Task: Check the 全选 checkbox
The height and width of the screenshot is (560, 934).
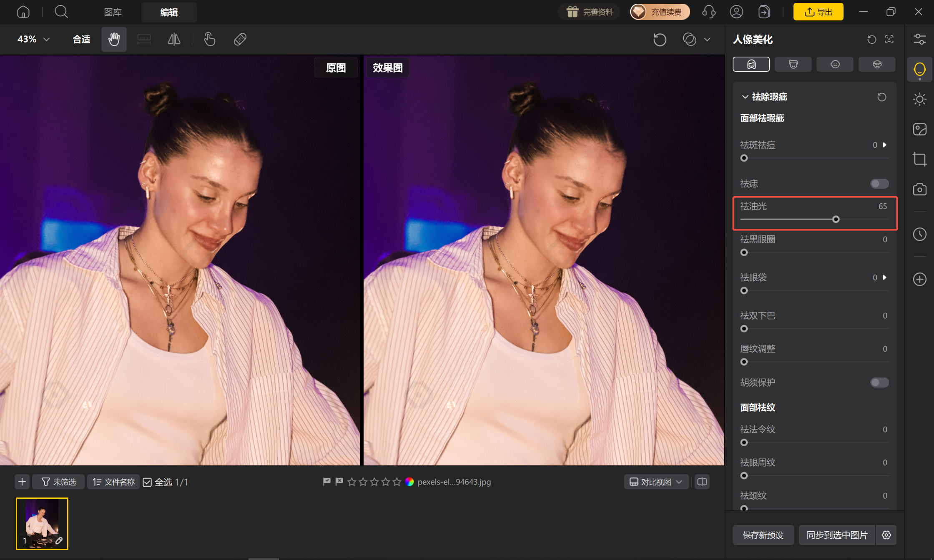Action: click(x=147, y=482)
